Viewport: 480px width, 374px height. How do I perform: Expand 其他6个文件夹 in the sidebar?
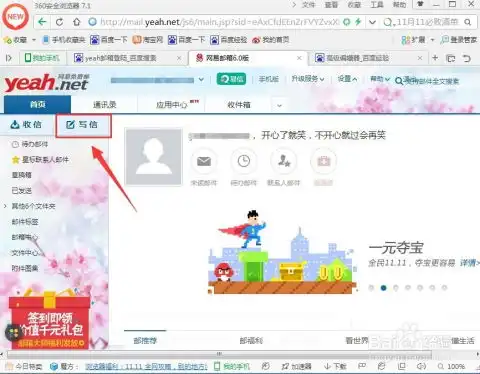tap(33, 206)
